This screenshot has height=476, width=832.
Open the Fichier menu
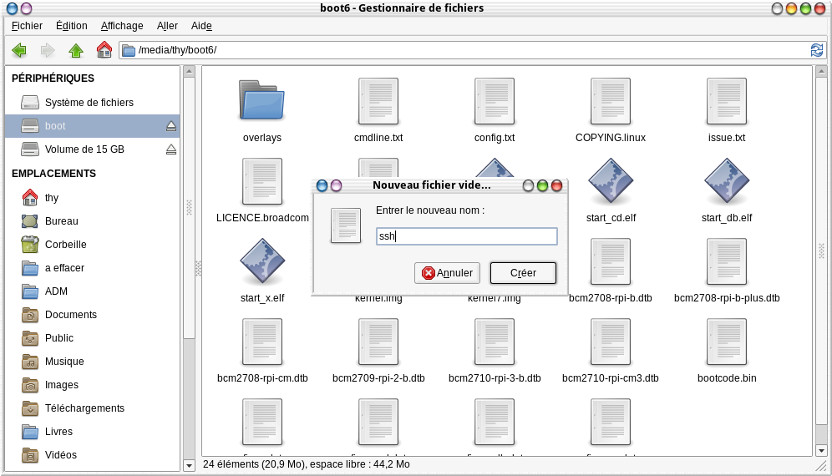pyautogui.click(x=27, y=25)
